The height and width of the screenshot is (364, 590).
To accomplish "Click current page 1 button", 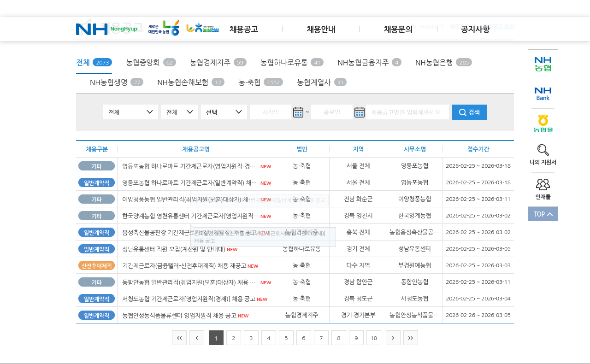I will (x=216, y=338).
